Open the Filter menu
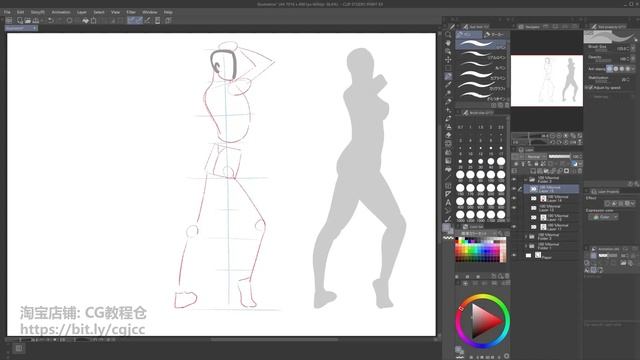Screen dimensions: 640x360 131,12
